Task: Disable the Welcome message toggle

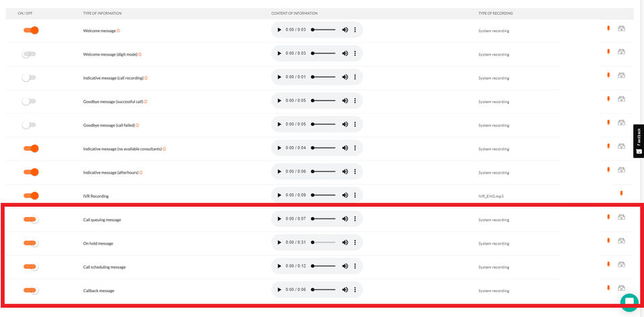Action: point(31,30)
